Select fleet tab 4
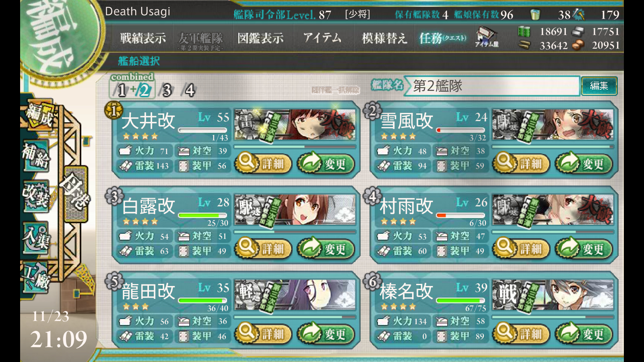The image size is (644, 362). pyautogui.click(x=189, y=90)
